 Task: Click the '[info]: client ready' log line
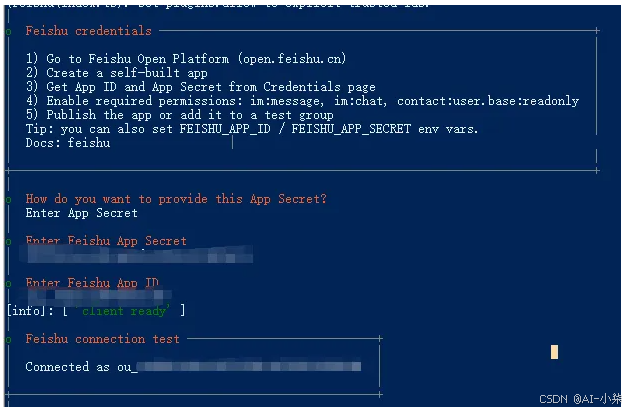(x=96, y=310)
